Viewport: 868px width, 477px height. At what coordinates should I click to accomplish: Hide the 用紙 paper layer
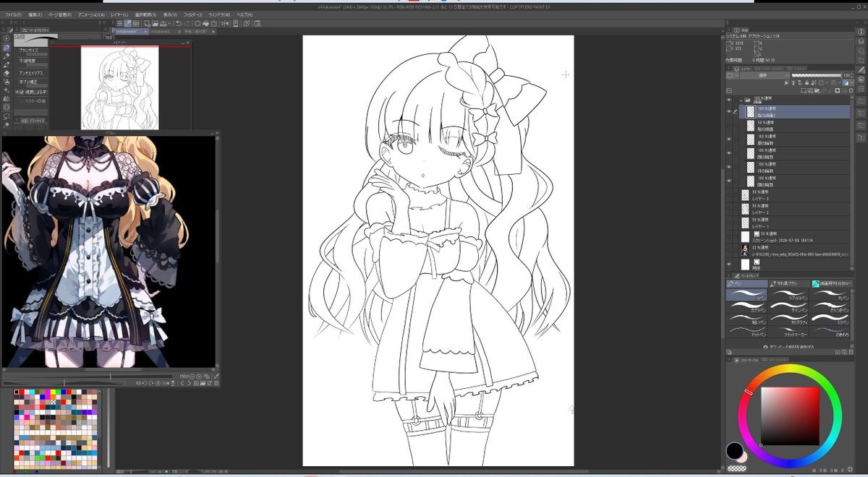tap(729, 265)
